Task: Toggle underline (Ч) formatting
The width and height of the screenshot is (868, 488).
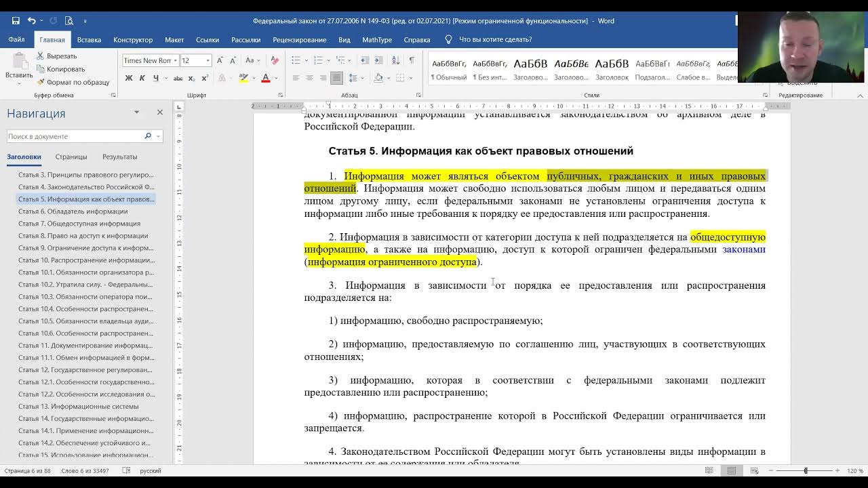Action: point(155,79)
